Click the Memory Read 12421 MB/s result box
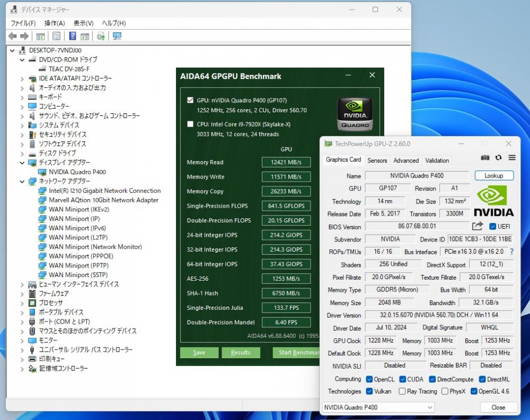Viewport: 530px width, 420px height. [286, 162]
